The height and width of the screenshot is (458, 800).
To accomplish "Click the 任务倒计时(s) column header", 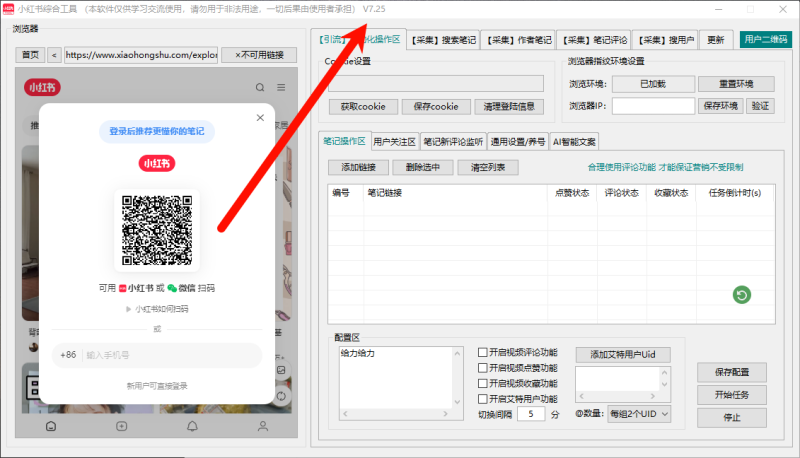I will [735, 193].
